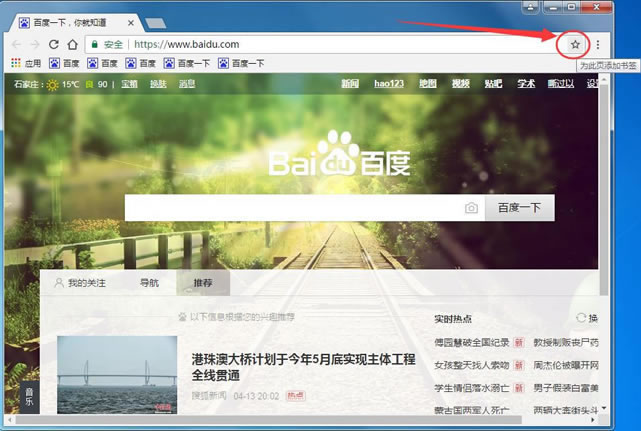Click the Baidu paw logo
Image resolution: width=641 pixels, height=431 pixels.
coord(338,155)
